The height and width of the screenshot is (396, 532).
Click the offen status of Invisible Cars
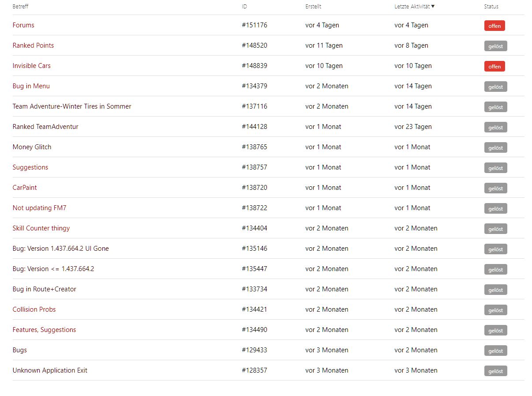495,66
